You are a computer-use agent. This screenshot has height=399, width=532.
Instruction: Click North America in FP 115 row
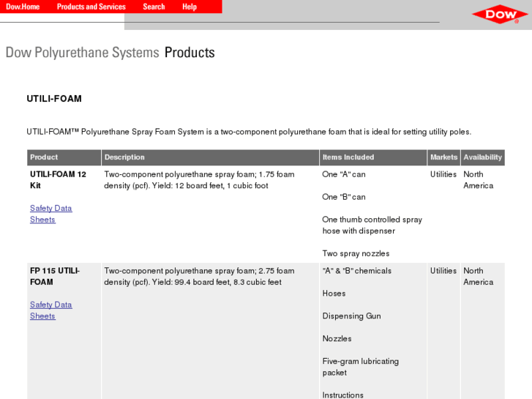coord(479,277)
